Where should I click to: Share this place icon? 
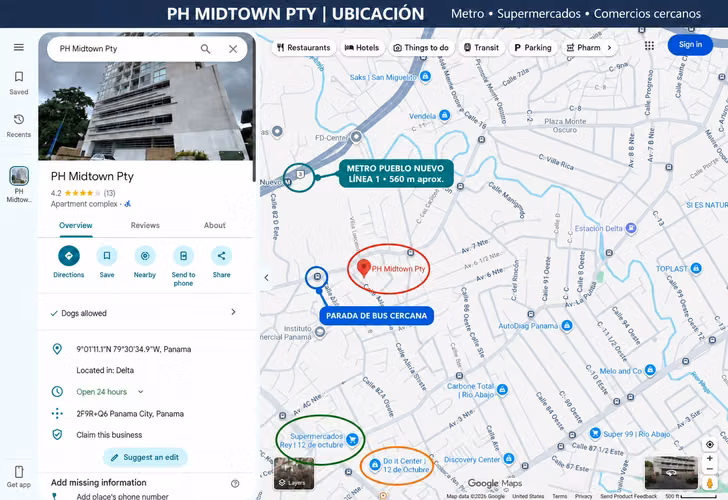[221, 256]
